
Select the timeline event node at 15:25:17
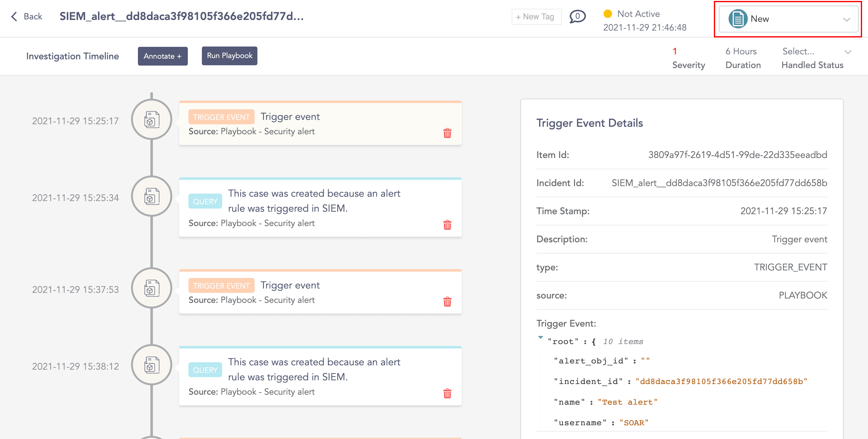152,120
